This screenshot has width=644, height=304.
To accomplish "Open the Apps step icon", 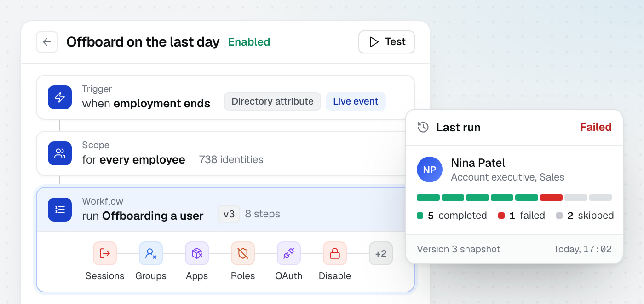I will pyautogui.click(x=197, y=253).
